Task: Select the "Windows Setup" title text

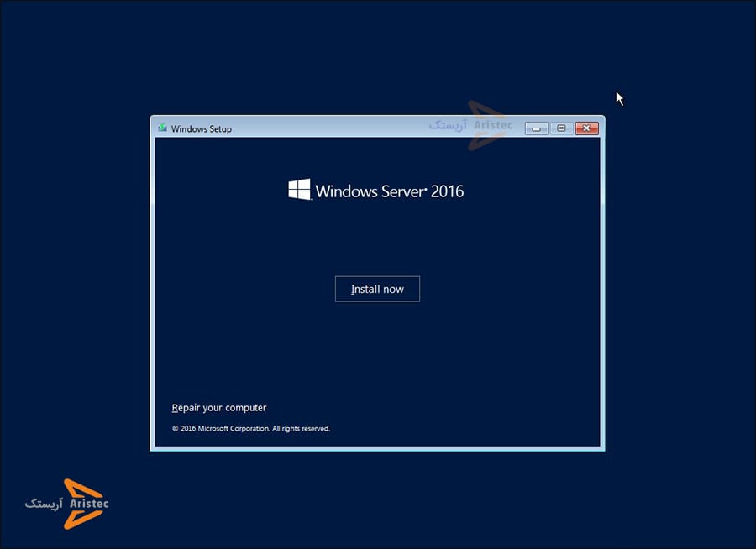Action: tap(202, 129)
